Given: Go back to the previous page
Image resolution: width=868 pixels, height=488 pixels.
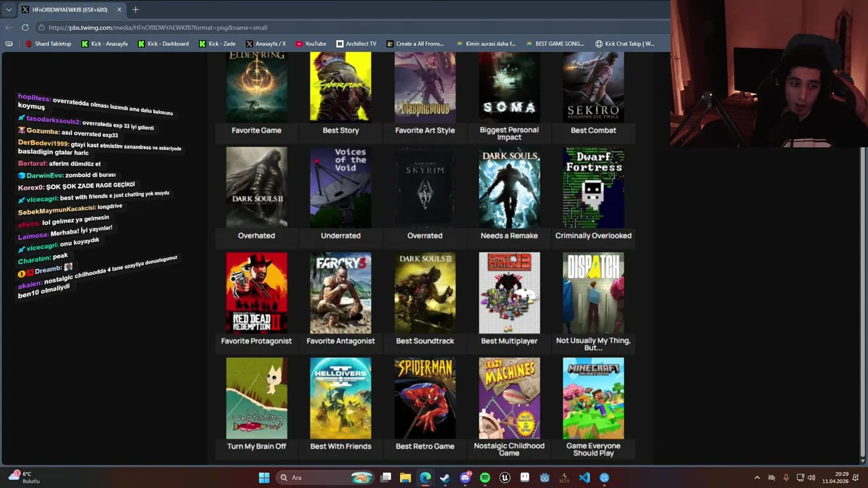Looking at the screenshot, I should click(9, 28).
